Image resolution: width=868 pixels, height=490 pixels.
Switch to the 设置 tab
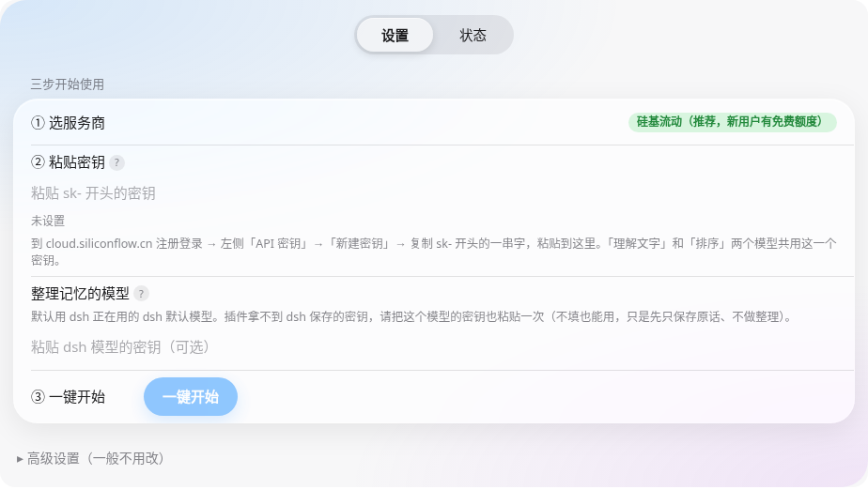pyautogui.click(x=395, y=35)
